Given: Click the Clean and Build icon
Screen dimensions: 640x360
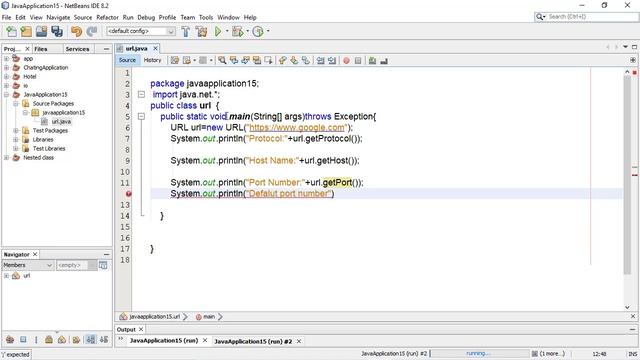Looking at the screenshot, I should point(201,31).
